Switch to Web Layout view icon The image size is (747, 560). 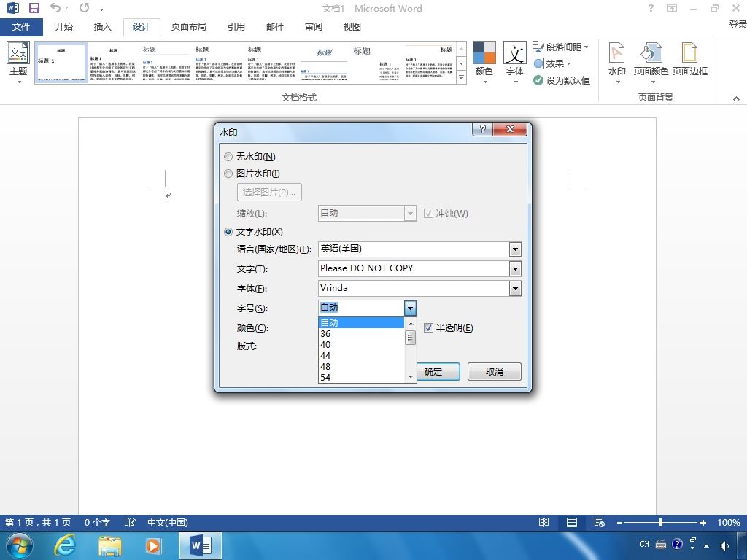(x=600, y=522)
